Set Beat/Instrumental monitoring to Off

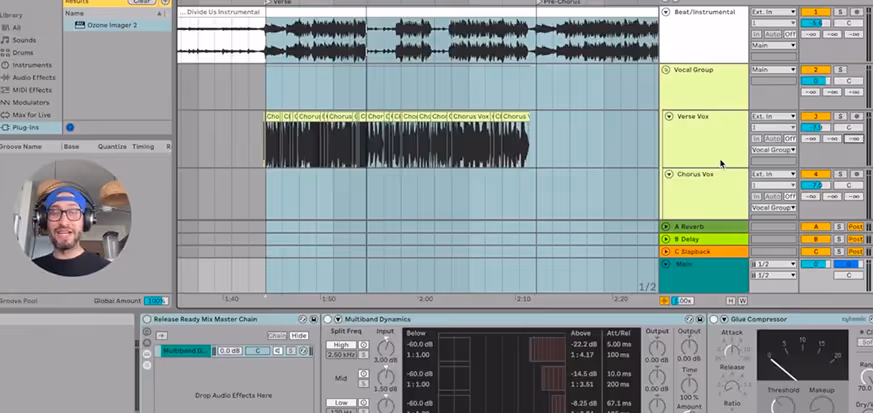point(790,34)
